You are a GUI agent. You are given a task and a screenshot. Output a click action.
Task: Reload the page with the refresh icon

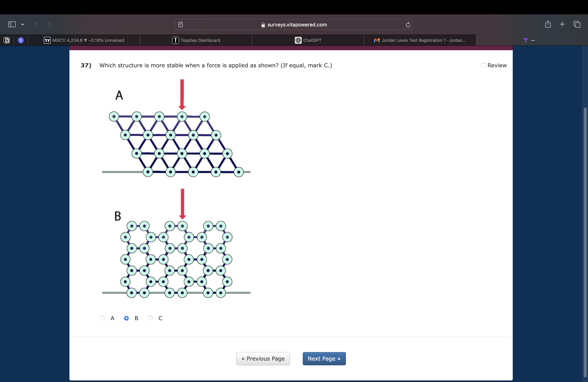point(408,25)
